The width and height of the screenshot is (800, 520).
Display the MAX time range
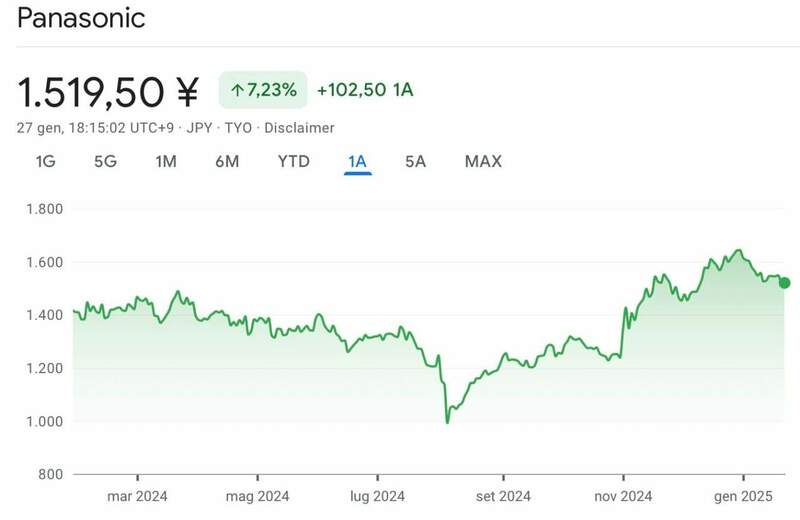tap(483, 161)
